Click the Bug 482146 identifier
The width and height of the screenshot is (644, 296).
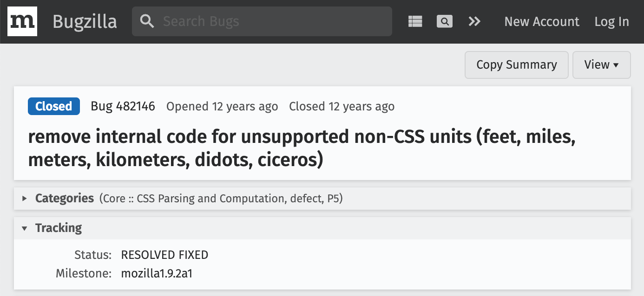(123, 106)
